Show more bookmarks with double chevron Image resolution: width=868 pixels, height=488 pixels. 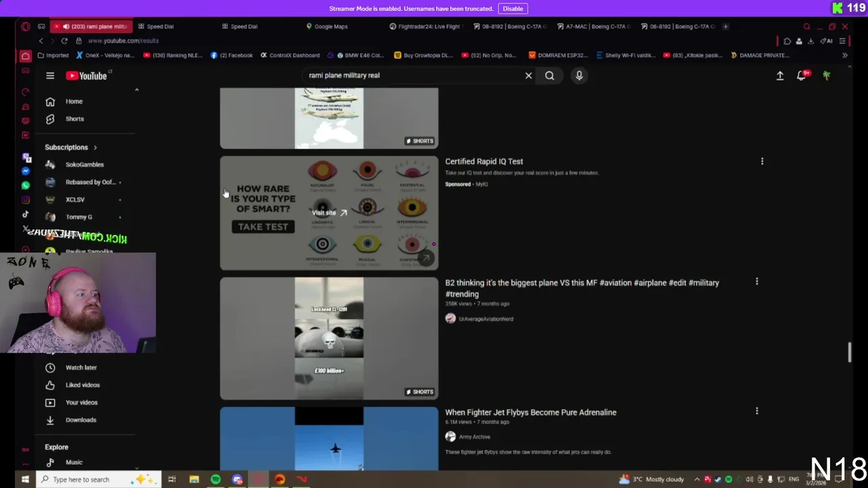(x=845, y=56)
